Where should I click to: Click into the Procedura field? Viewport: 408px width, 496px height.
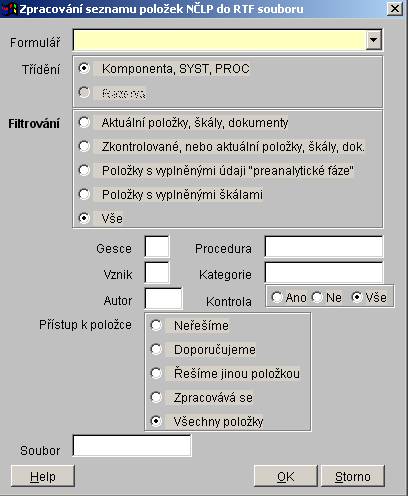click(x=324, y=247)
